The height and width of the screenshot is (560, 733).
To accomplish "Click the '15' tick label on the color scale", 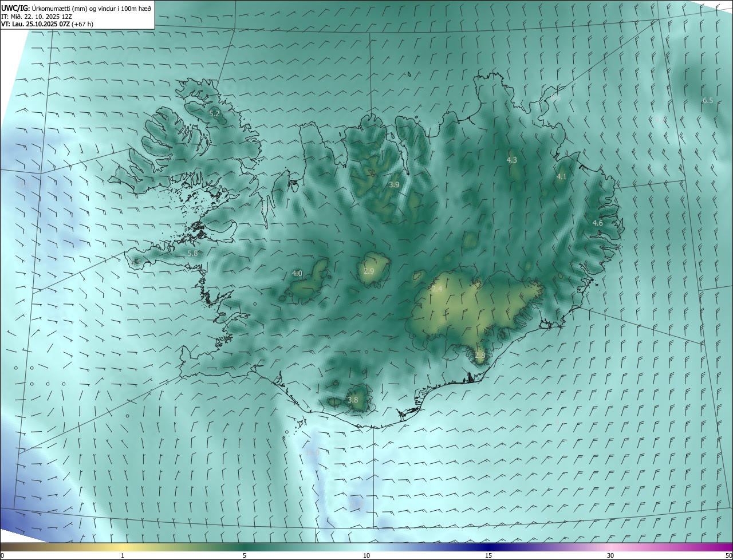I will (488, 556).
